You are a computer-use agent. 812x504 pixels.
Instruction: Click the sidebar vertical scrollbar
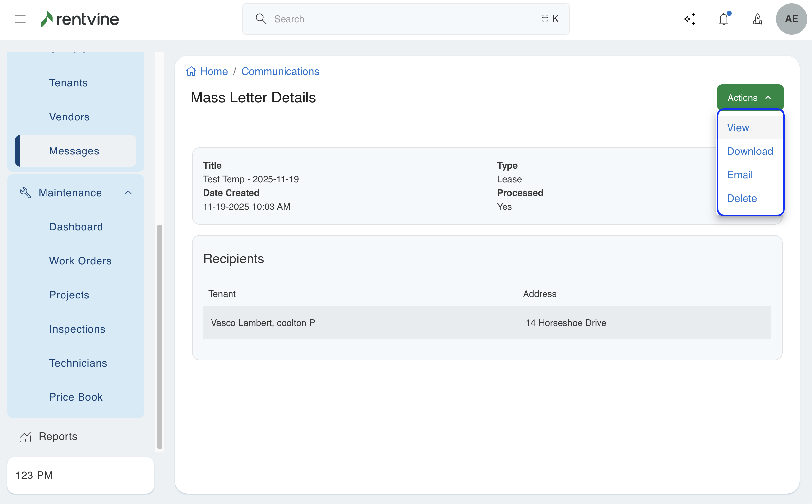tap(160, 337)
